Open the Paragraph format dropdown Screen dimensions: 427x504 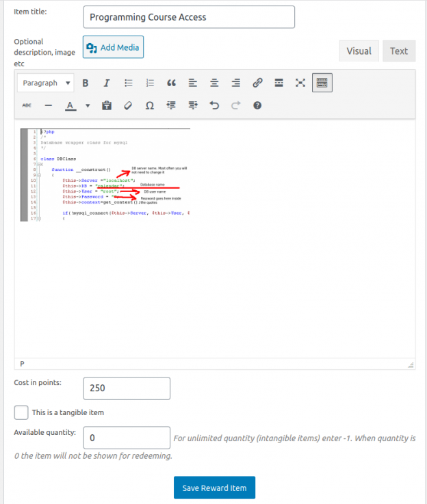[47, 83]
